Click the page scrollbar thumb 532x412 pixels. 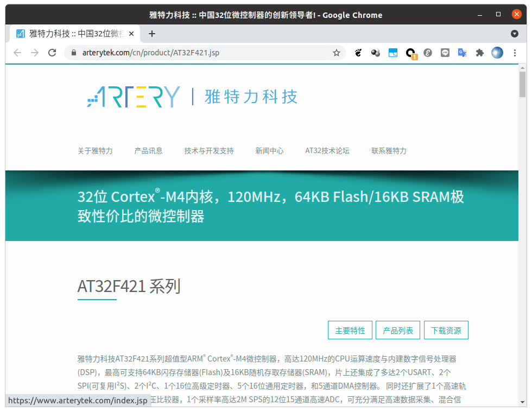pyautogui.click(x=522, y=84)
